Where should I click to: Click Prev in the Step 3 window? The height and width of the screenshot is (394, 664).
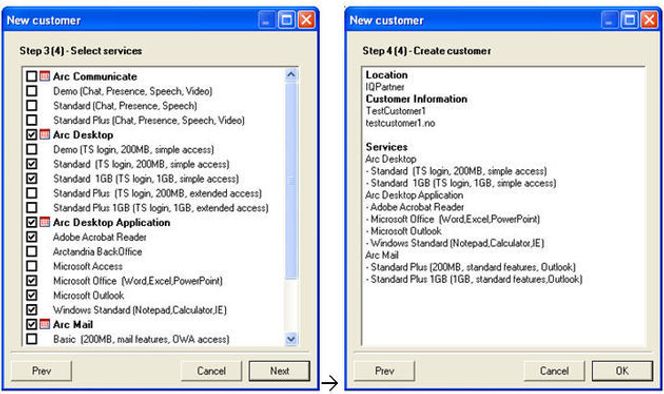[42, 371]
